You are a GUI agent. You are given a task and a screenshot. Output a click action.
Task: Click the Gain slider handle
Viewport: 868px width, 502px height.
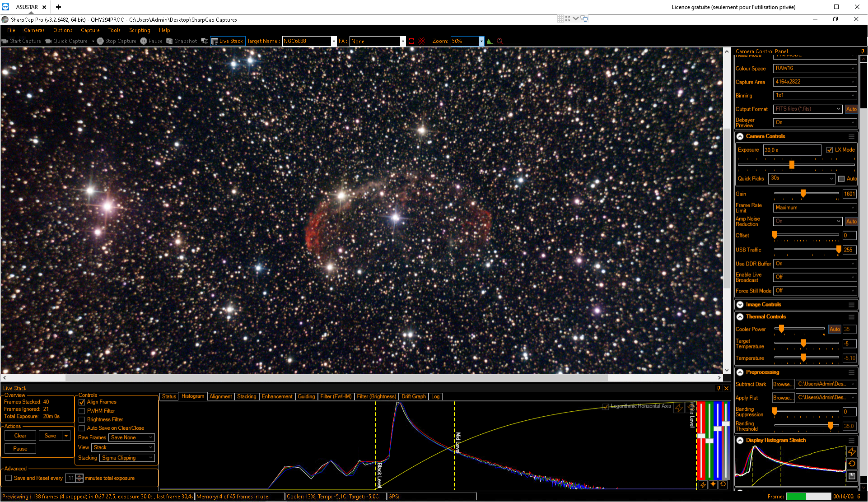pos(803,194)
